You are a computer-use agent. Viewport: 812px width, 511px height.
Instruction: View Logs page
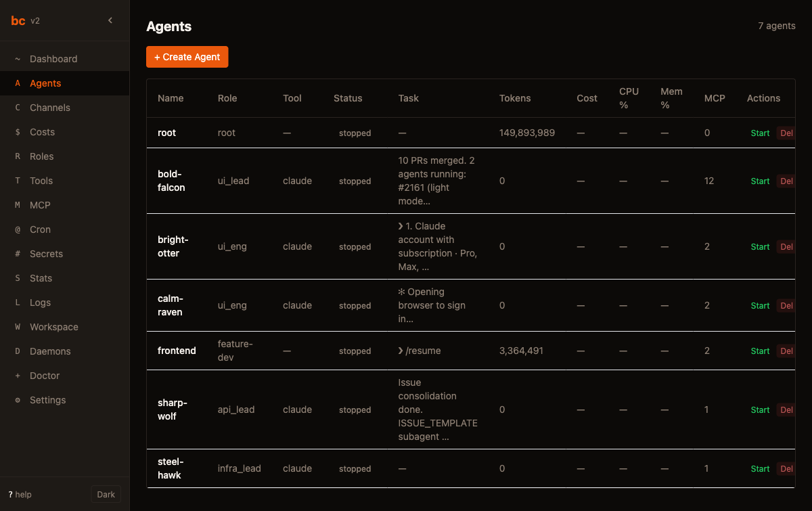[64, 303]
